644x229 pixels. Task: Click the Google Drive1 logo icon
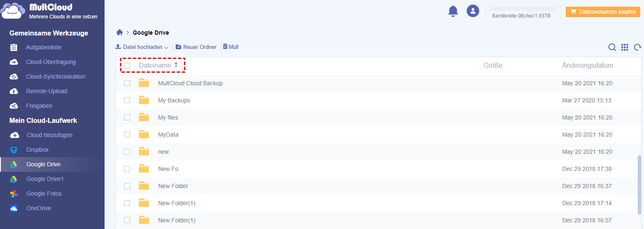click(14, 179)
